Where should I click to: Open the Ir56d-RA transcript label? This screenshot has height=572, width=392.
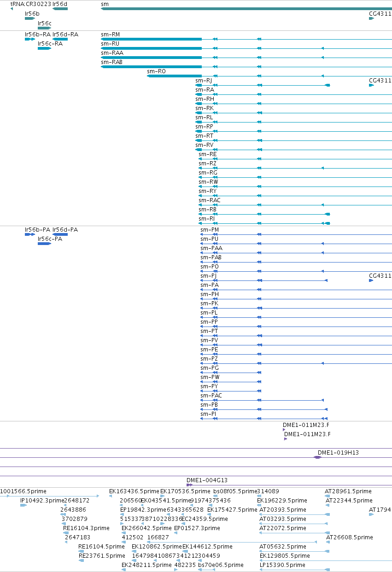[x=65, y=34]
